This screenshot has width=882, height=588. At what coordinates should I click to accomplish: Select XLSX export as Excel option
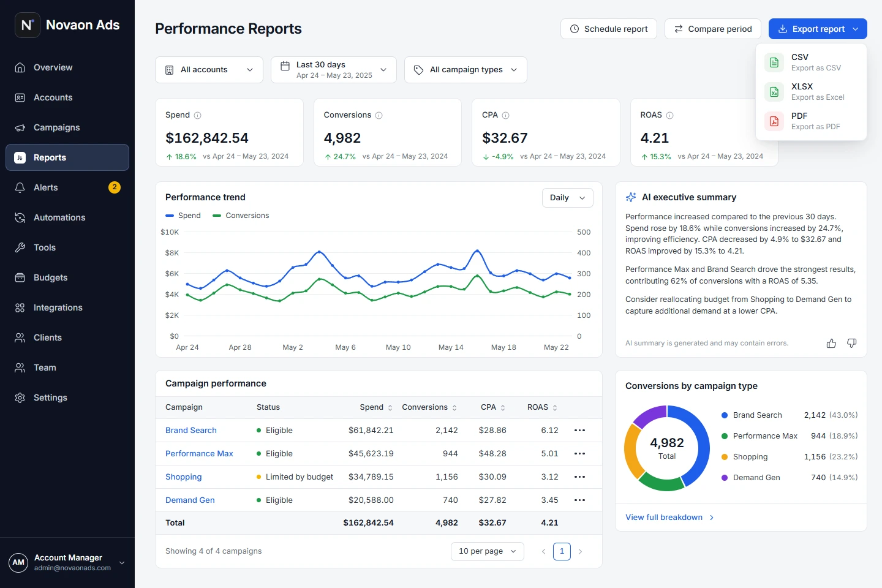[811, 92]
